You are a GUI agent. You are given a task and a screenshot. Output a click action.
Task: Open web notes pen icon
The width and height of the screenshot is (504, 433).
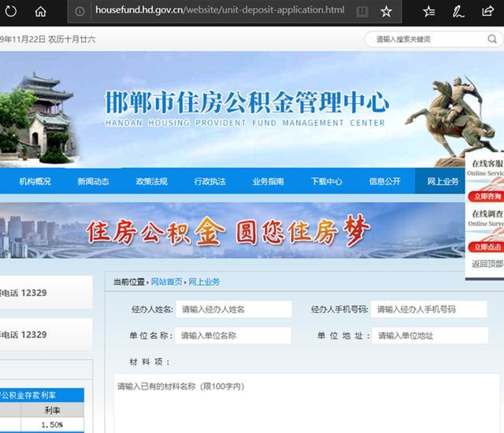point(458,12)
